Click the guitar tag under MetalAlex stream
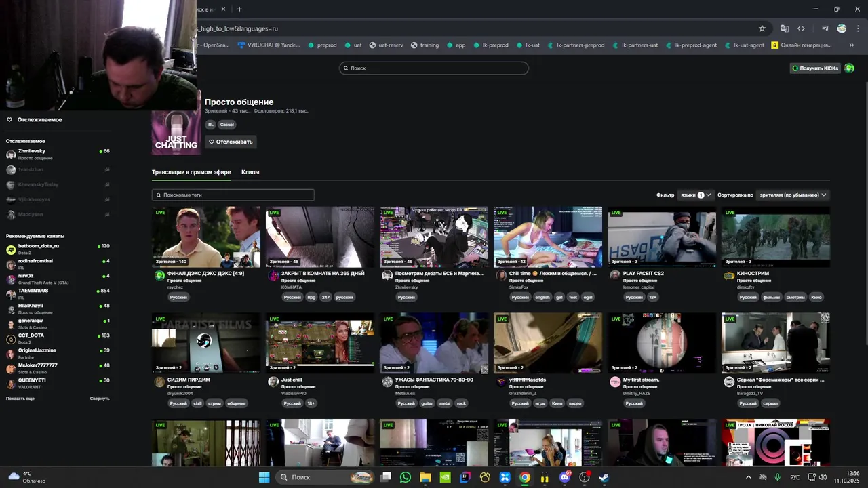The width and height of the screenshot is (868, 488). 427,403
